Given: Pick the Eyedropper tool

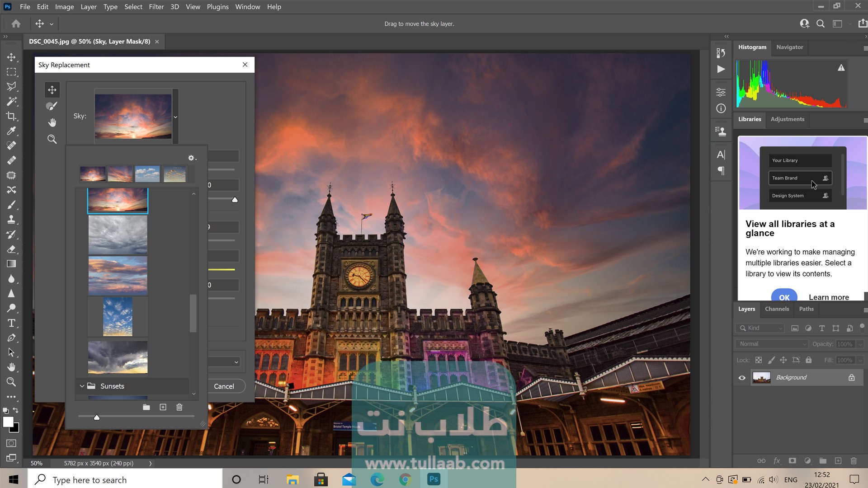Looking at the screenshot, I should (11, 131).
